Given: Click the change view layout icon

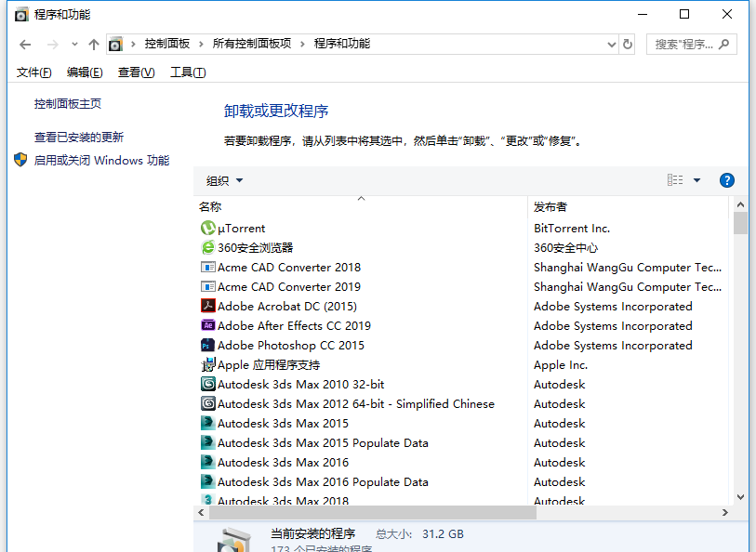Looking at the screenshot, I should 675,180.
